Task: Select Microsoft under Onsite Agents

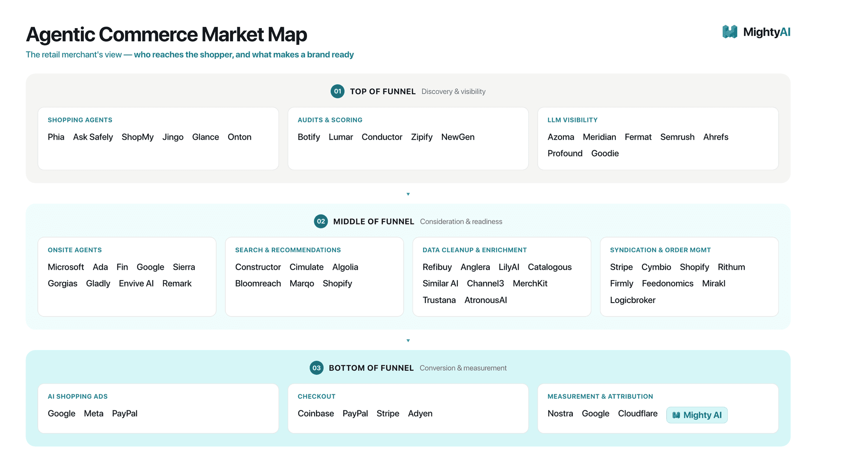Action: click(x=66, y=267)
